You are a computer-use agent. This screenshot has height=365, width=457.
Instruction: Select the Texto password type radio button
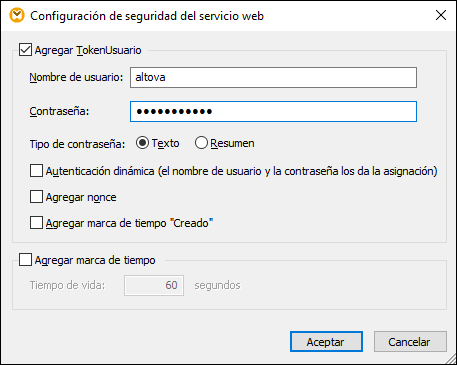pos(142,143)
